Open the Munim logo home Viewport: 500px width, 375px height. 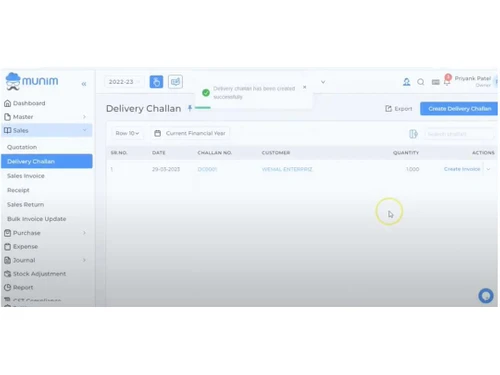click(x=32, y=81)
